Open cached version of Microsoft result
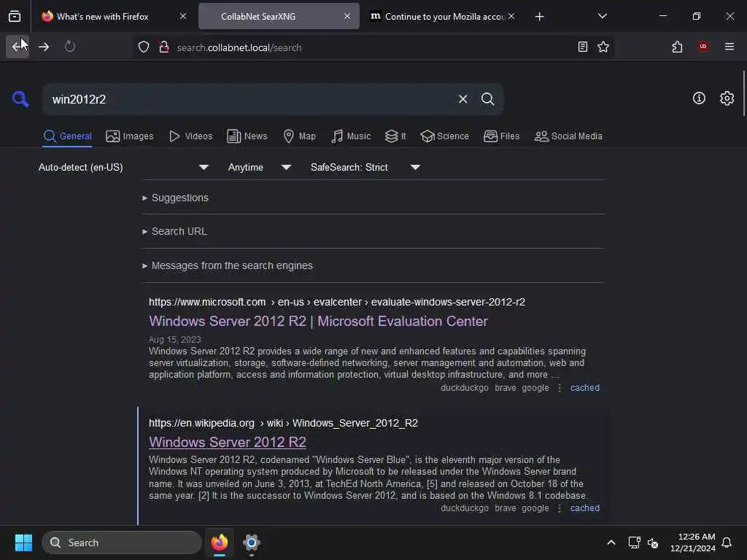Viewport: 747px width, 560px height. coord(584,388)
